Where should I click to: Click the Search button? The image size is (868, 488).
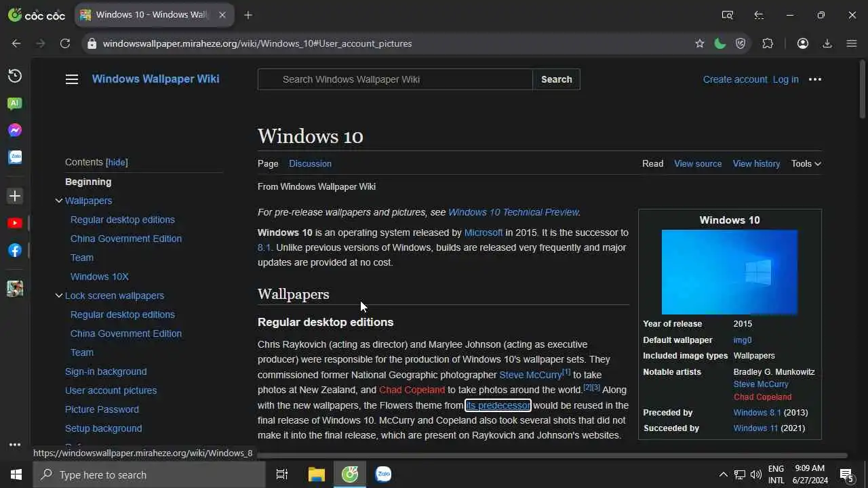[x=557, y=79]
